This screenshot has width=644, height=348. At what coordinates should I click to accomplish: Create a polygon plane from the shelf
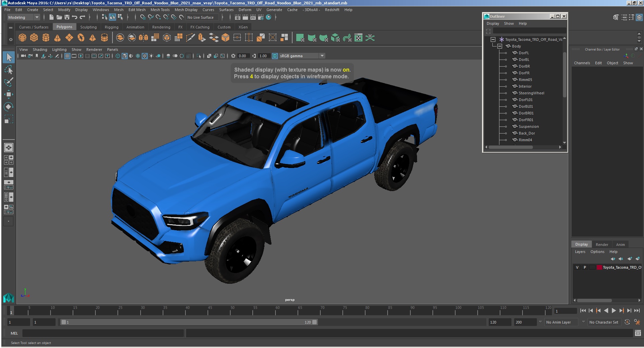pos(69,38)
